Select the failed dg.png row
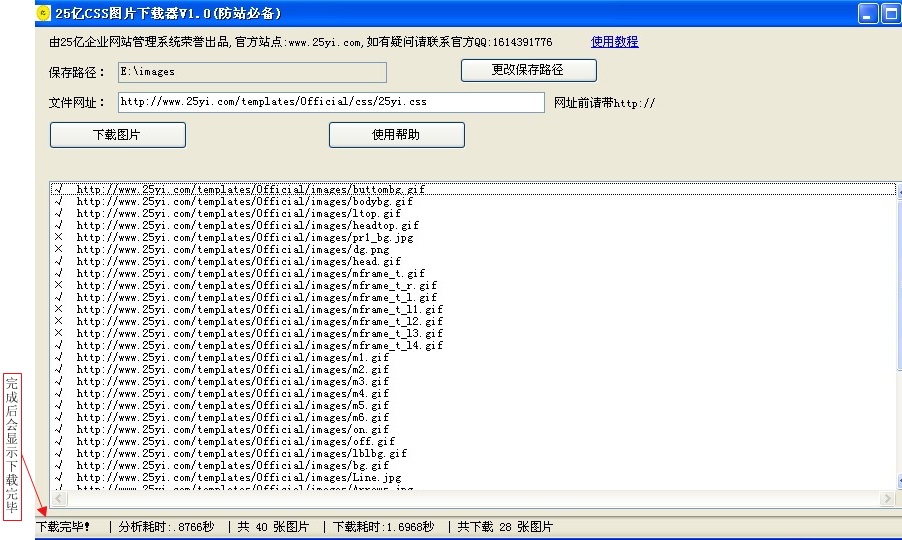Viewport: 902px width, 540px height. pyautogui.click(x=473, y=250)
